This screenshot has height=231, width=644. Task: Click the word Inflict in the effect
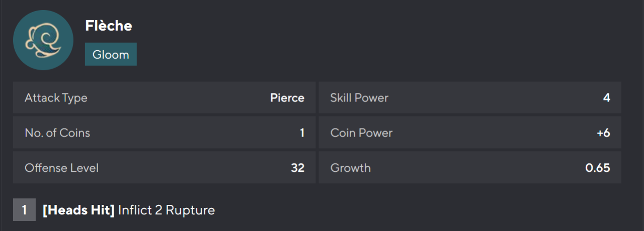pyautogui.click(x=135, y=210)
